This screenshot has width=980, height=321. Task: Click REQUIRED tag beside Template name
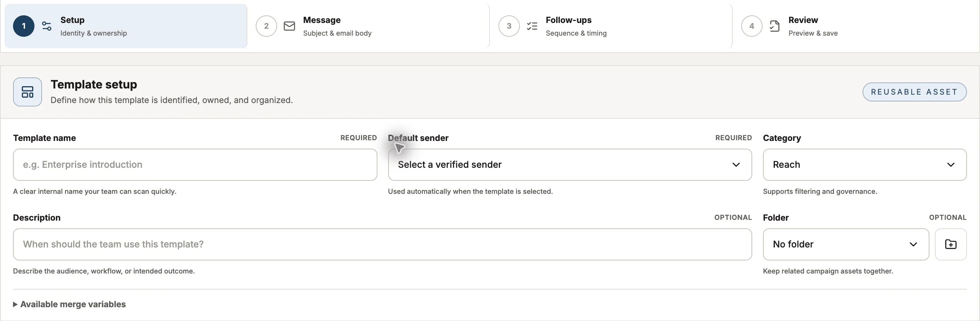[x=359, y=138]
